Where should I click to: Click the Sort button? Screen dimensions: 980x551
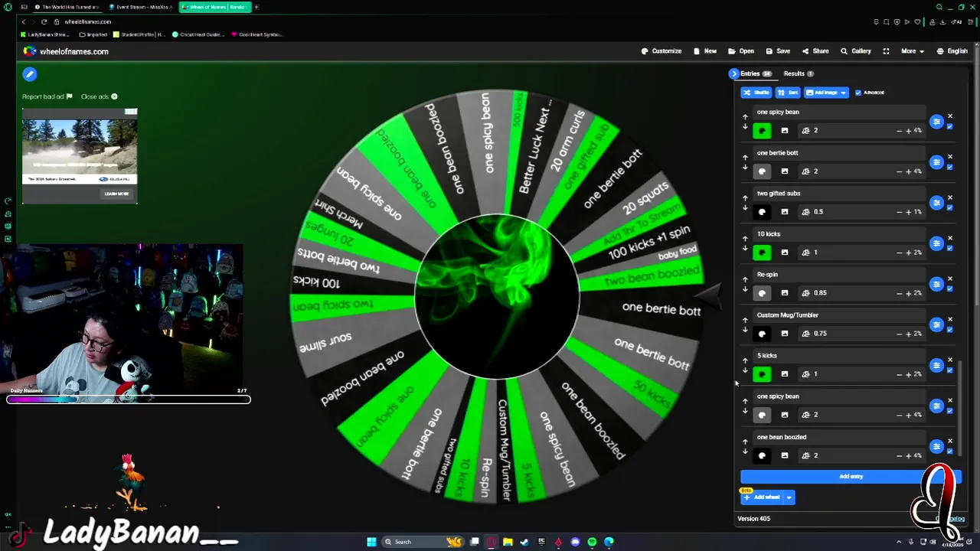click(x=788, y=93)
